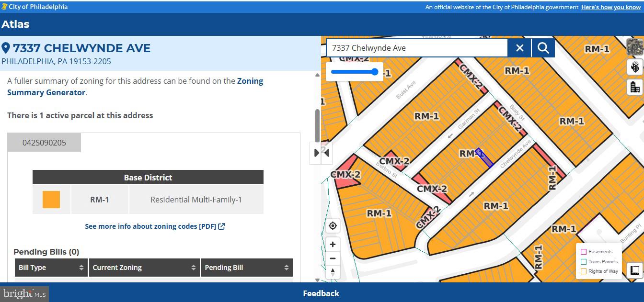
Task: Open the Here's how you know banner
Action: 611,7
